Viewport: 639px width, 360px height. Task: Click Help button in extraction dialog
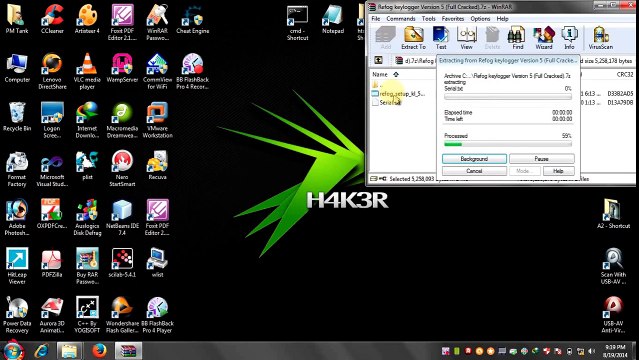(x=558, y=171)
